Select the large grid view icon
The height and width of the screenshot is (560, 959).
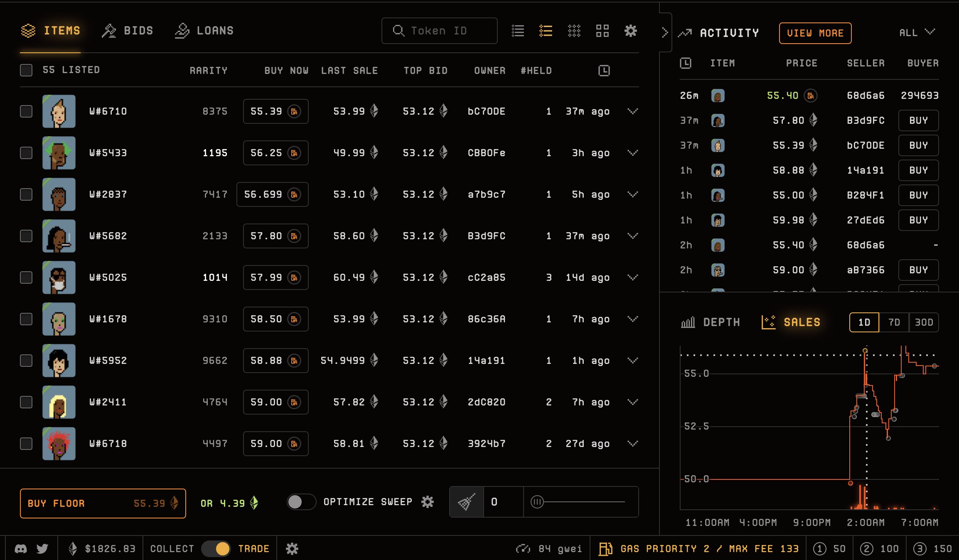click(x=602, y=31)
